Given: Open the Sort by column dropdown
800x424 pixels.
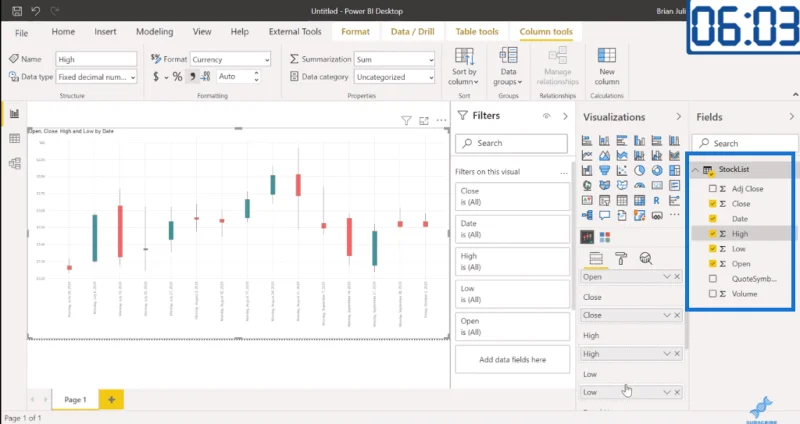Looking at the screenshot, I should [464, 67].
